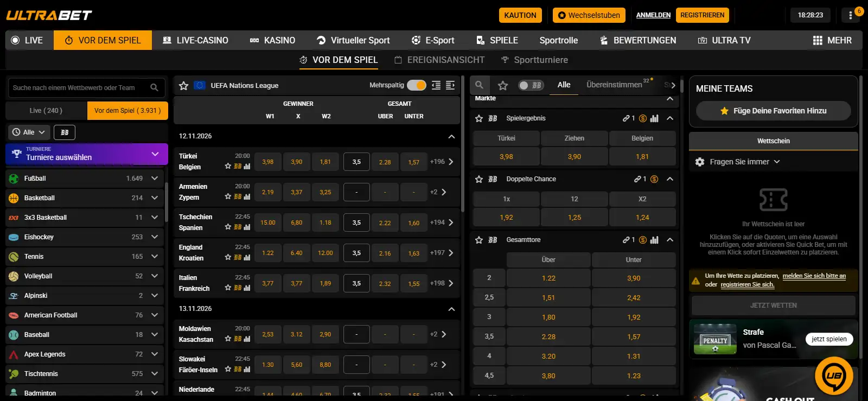Image resolution: width=868 pixels, height=401 pixels.
Task: Favorite the Gesamttore market star
Action: click(x=479, y=240)
